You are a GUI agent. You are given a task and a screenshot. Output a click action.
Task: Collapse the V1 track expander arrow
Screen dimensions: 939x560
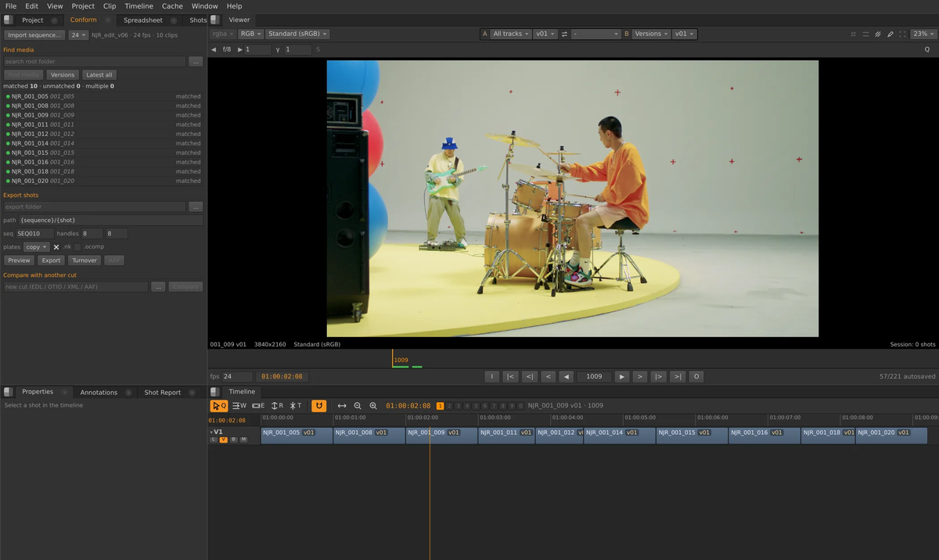(211, 432)
